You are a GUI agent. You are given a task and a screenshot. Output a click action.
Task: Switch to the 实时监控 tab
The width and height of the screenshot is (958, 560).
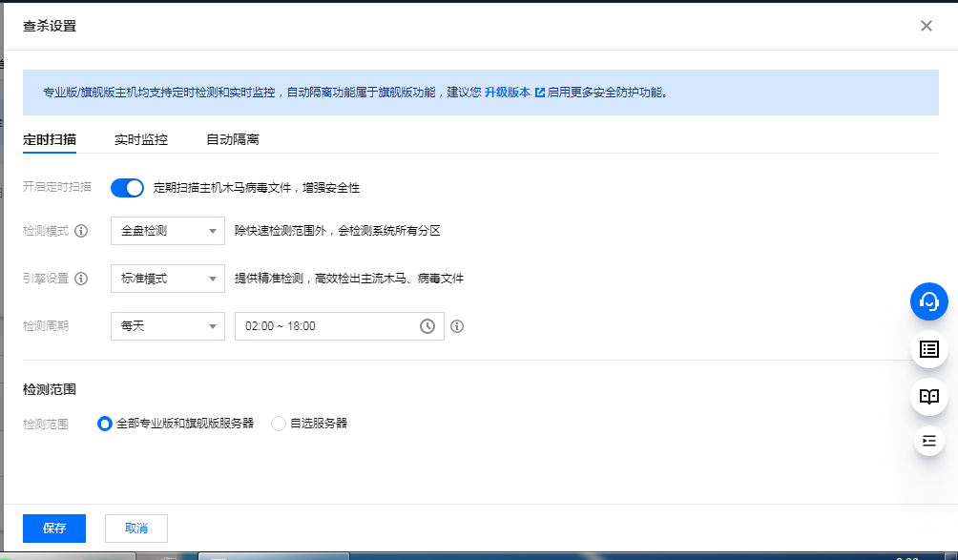pyautogui.click(x=141, y=139)
